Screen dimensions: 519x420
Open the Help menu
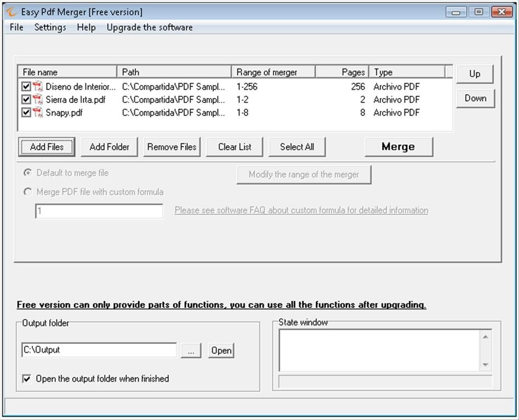pyautogui.click(x=87, y=27)
